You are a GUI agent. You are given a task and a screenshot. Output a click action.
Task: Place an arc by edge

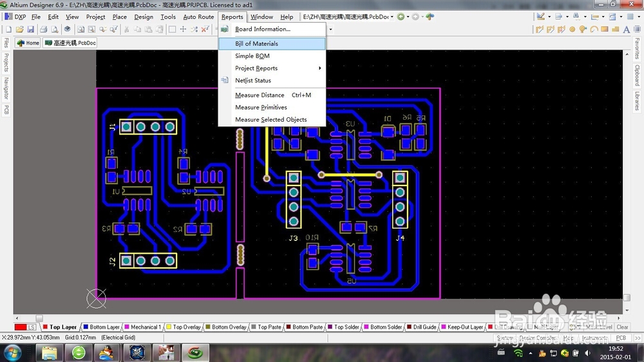[x=594, y=29]
